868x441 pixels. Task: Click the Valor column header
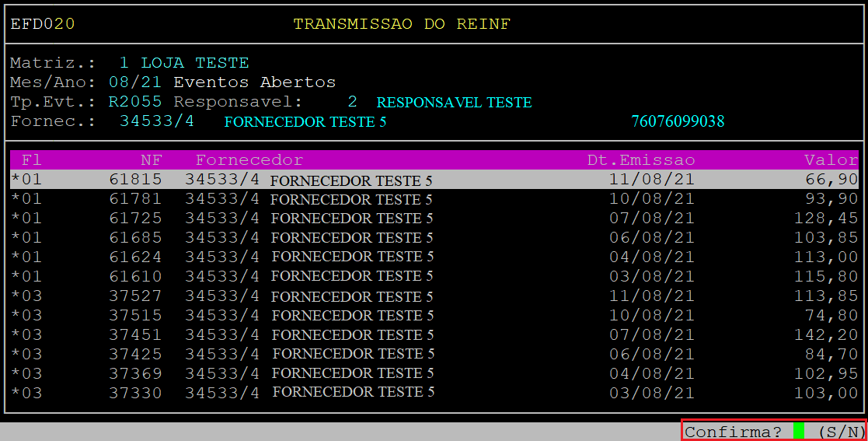coord(831,159)
